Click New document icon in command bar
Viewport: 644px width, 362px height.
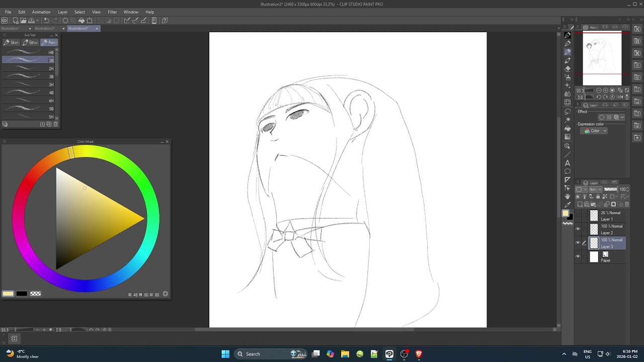[x=16, y=21]
